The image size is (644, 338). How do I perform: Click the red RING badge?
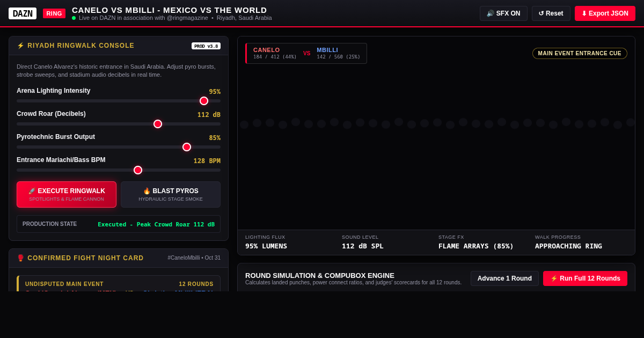coord(54,13)
